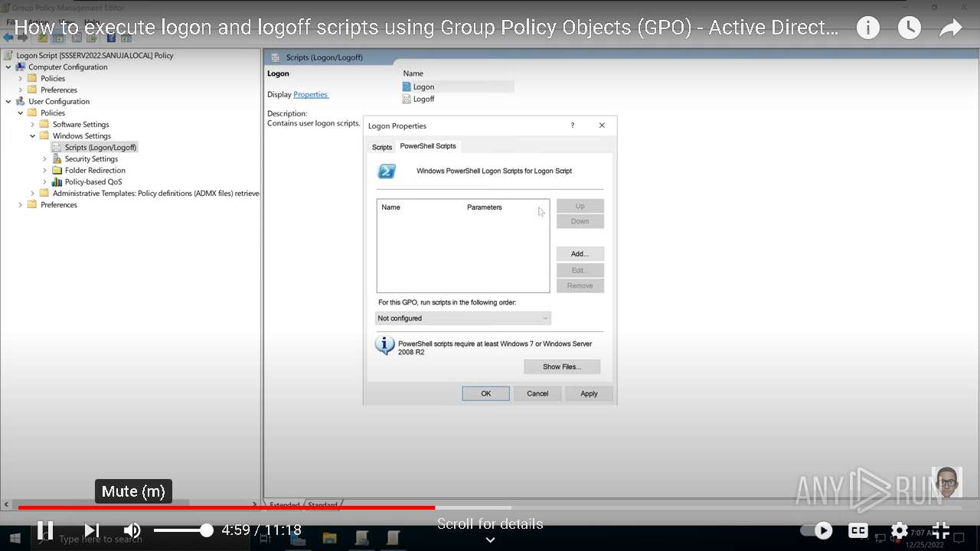
Task: Click Apply in Logon Properties
Action: (589, 393)
